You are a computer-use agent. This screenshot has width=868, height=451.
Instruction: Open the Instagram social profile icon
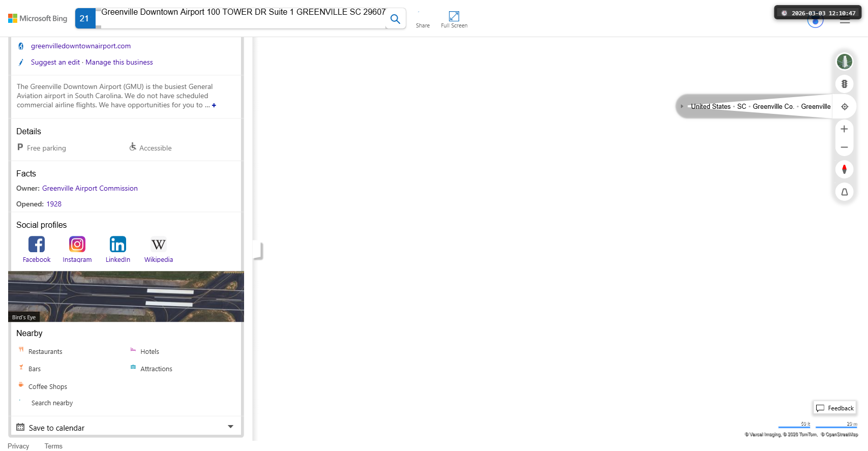pos(77,245)
